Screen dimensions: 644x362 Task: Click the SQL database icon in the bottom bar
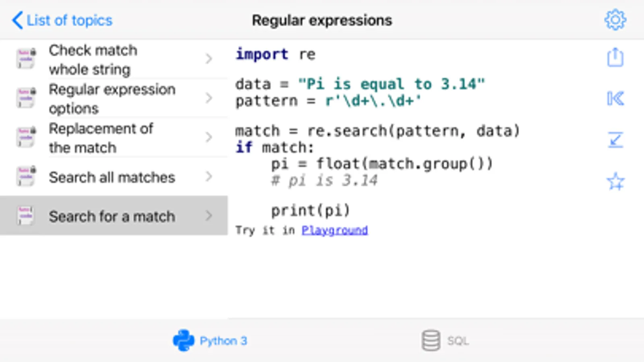tap(431, 340)
